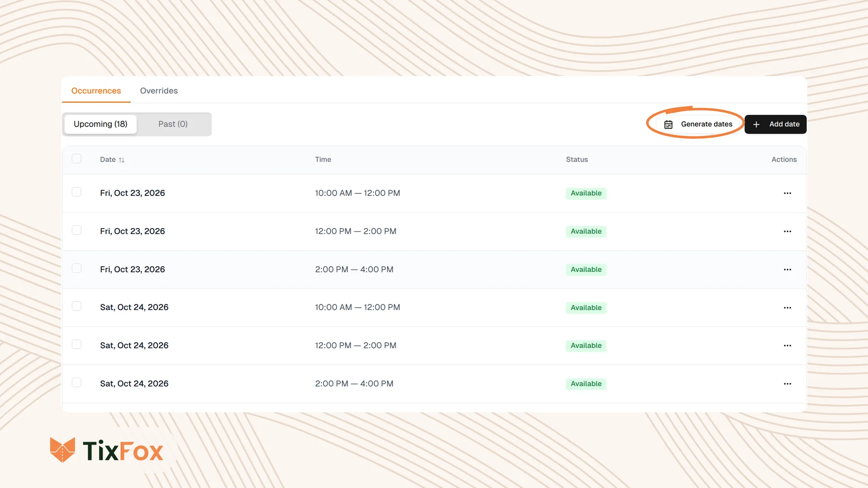Open the Overrides tab
The height and width of the screenshot is (488, 868).
159,91
